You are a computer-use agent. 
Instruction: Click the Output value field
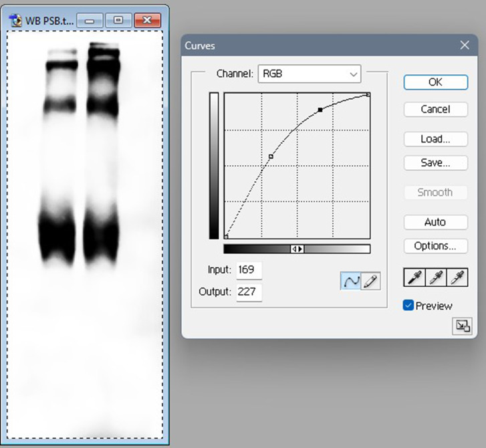(249, 292)
